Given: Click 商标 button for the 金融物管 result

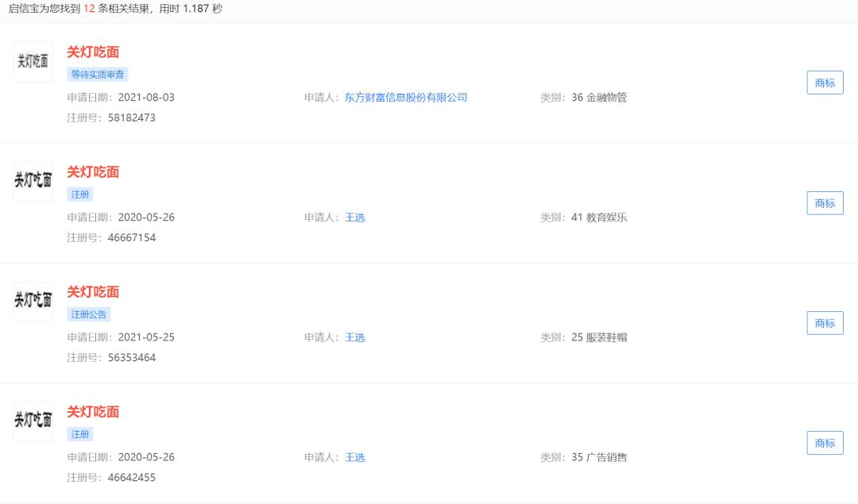Looking at the screenshot, I should point(825,83).
